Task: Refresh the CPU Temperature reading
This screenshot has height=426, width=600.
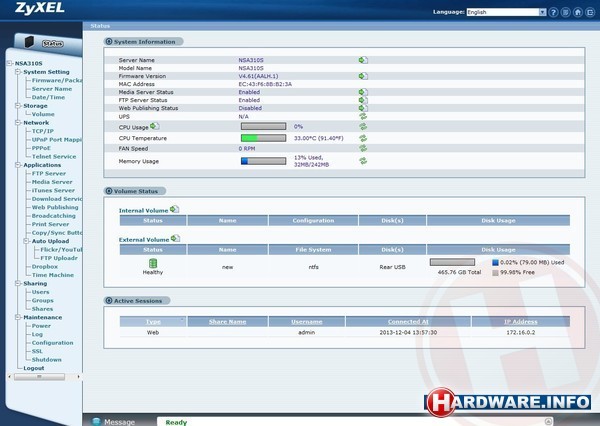Action: (x=363, y=138)
